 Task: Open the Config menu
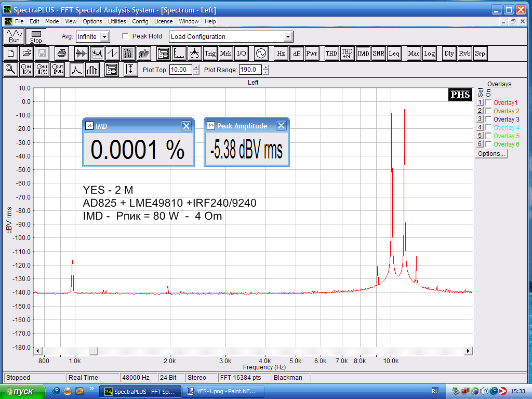click(140, 21)
